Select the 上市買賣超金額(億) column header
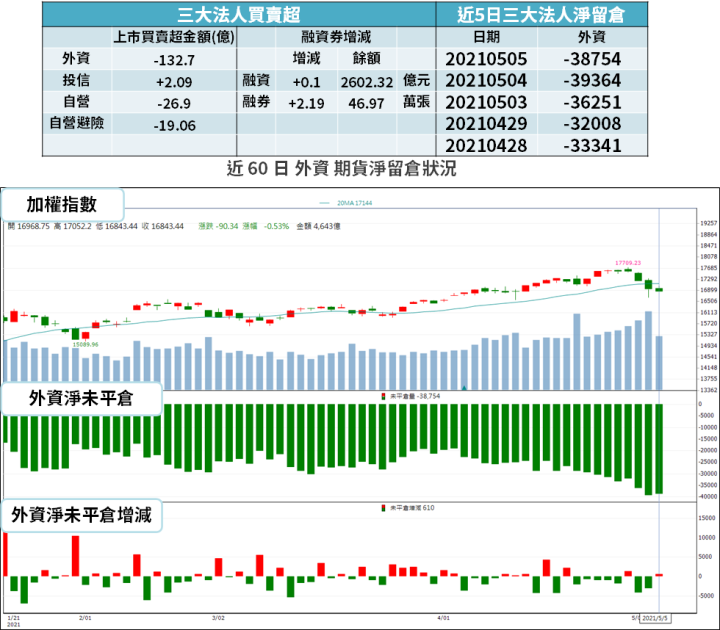The width and height of the screenshot is (720, 630). 174,37
